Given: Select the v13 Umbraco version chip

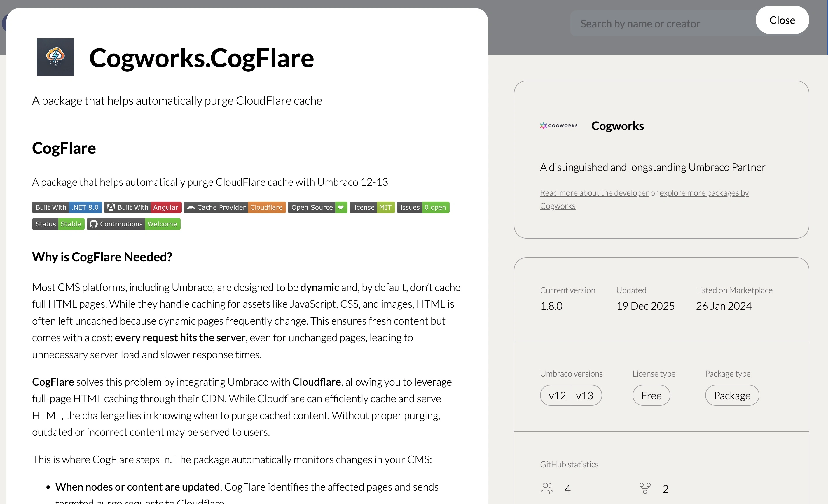Looking at the screenshot, I should click(585, 395).
